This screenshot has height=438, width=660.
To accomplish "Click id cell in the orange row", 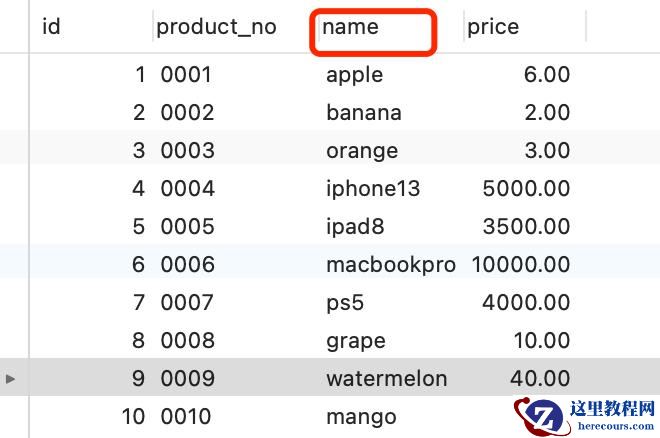I will coord(139,151).
